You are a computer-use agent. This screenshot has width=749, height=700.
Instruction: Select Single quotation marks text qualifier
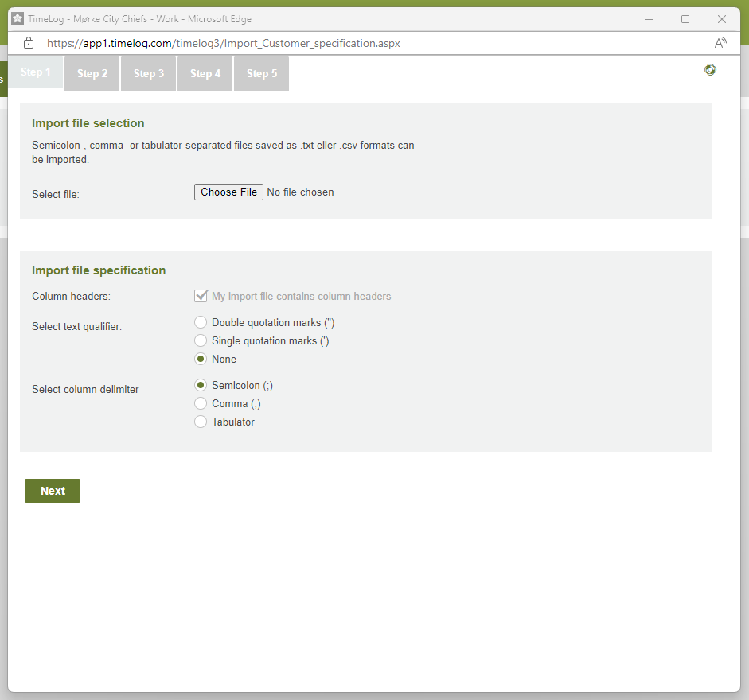pos(201,341)
